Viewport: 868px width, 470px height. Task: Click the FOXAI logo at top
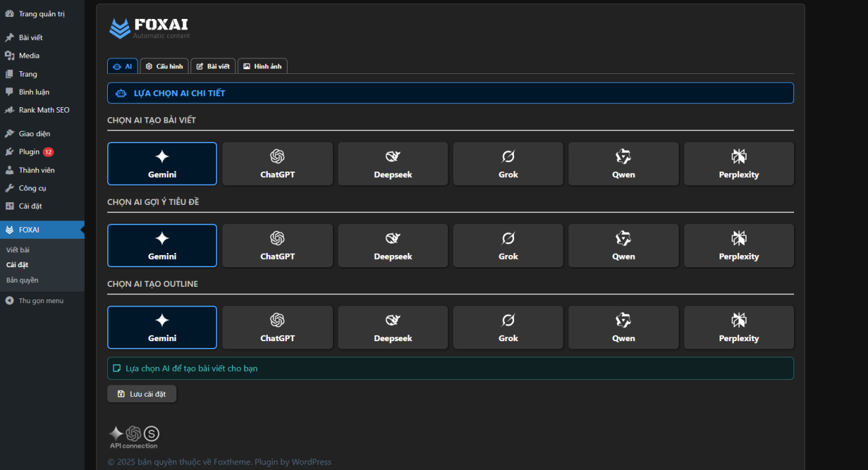point(150,28)
